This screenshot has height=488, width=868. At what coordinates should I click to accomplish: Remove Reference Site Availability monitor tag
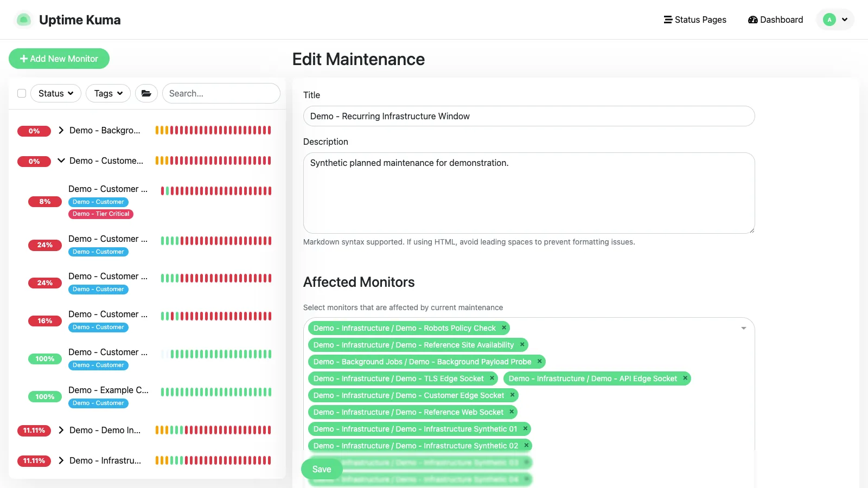522,344
